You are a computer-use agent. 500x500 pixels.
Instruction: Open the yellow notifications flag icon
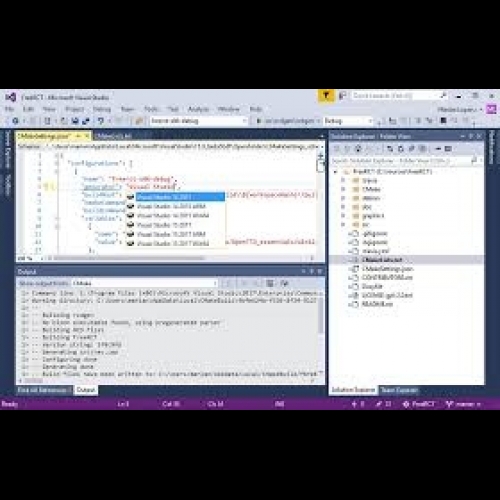point(326,96)
